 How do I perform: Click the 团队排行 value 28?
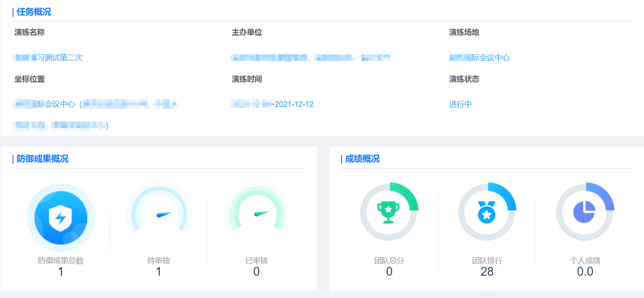487,272
